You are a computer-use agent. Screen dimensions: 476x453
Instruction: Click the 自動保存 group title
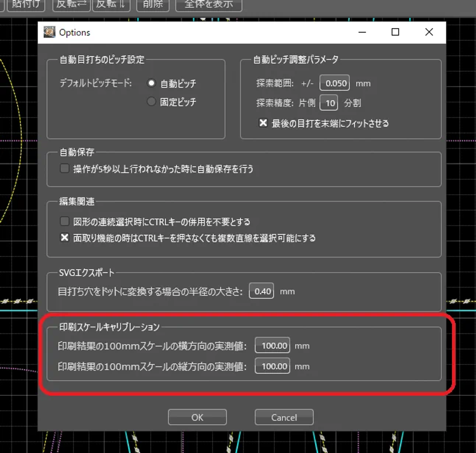[77, 152]
